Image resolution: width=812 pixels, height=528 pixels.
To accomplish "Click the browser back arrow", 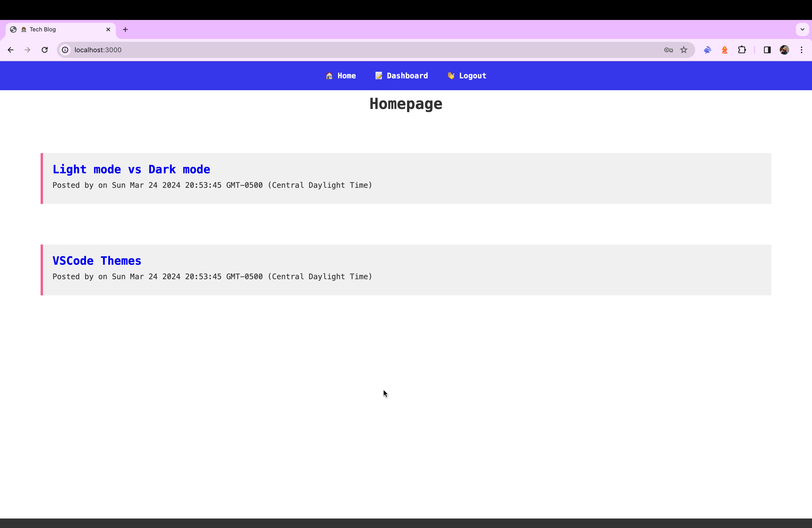I will [x=11, y=50].
